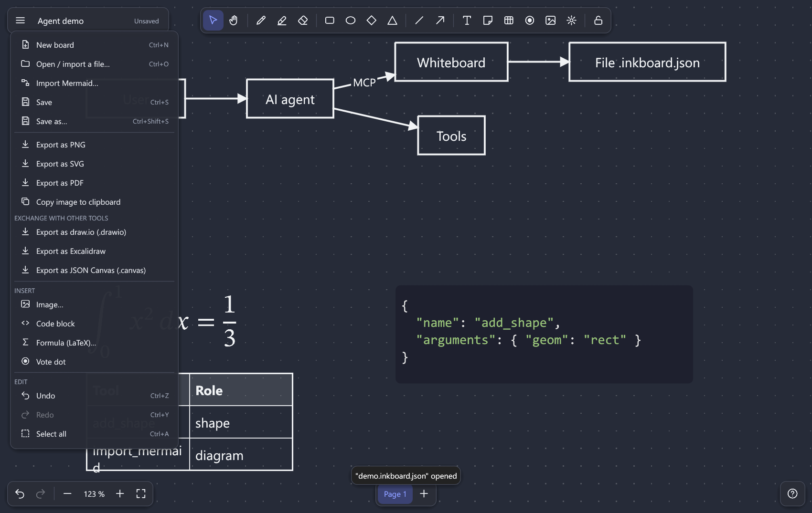This screenshot has width=812, height=513.
Task: Pick the highlighter tool
Action: (x=282, y=21)
